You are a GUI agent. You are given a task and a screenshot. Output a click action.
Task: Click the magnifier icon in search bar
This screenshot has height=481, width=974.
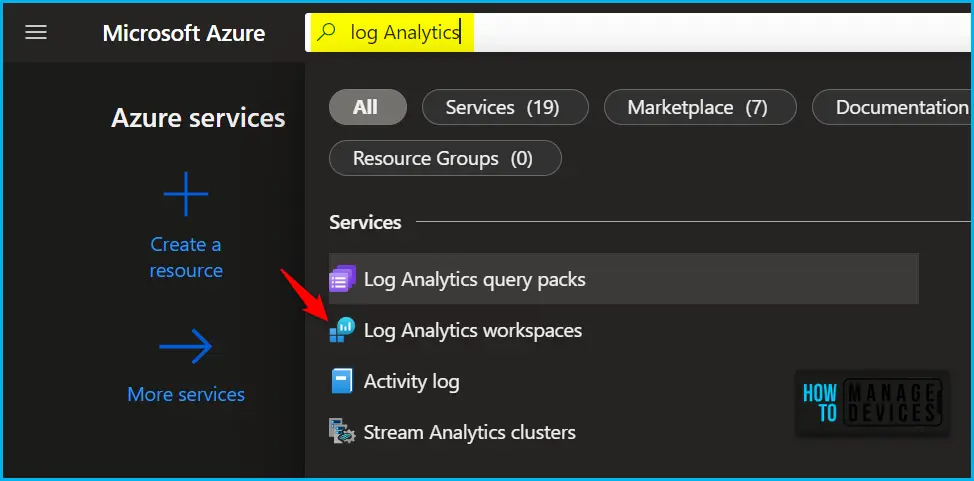click(326, 32)
